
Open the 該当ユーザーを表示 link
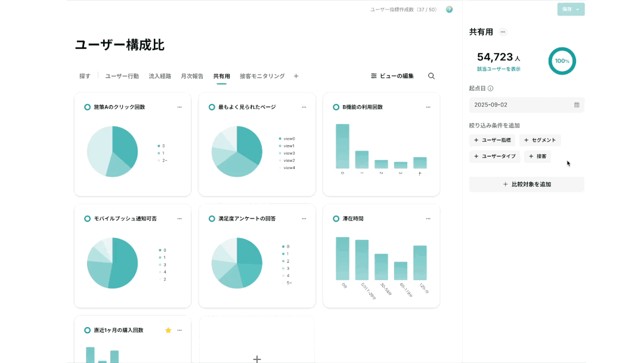[x=499, y=69]
